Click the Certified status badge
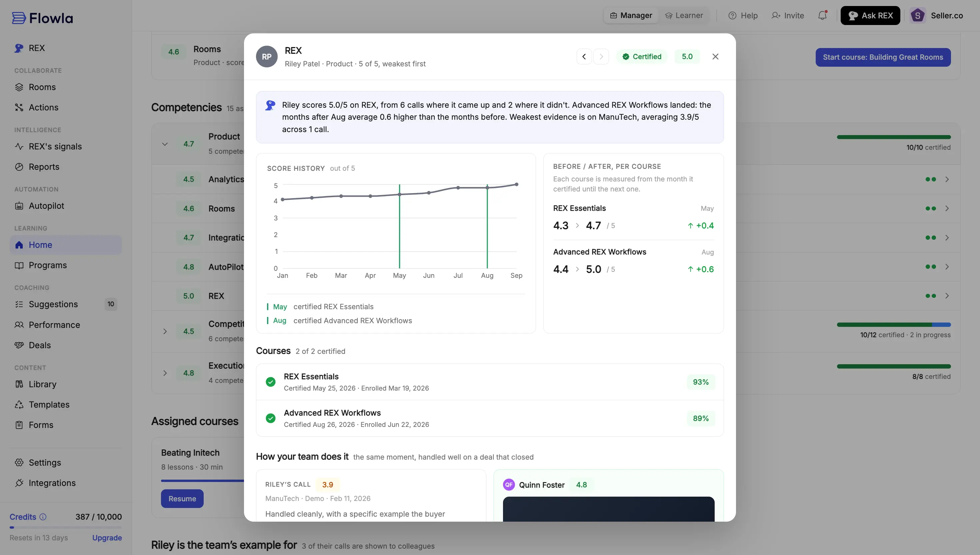 tap(642, 56)
